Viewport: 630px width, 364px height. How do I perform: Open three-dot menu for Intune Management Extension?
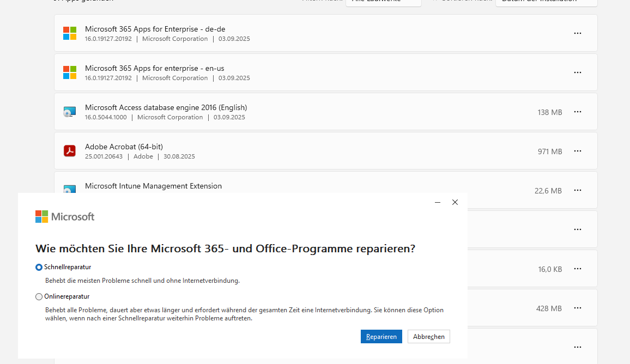coord(577,190)
